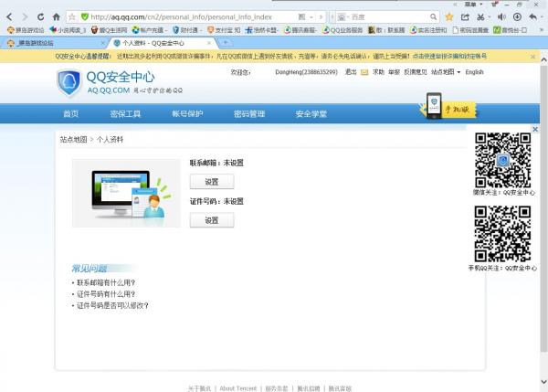Bookmark page with address bar star outline
The height and width of the screenshot is (392, 548).
point(72,16)
